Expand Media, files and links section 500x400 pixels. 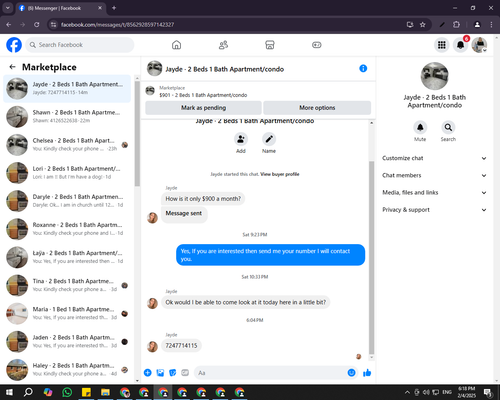pos(434,193)
